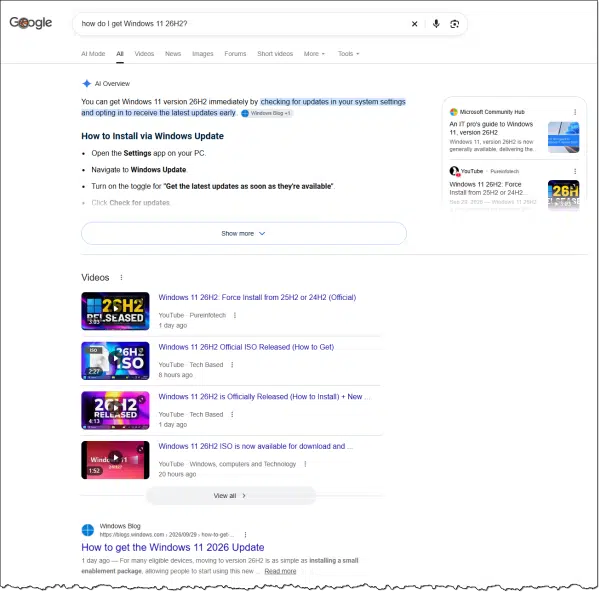Open the Windows Blog +1 source chip

[x=267, y=113]
